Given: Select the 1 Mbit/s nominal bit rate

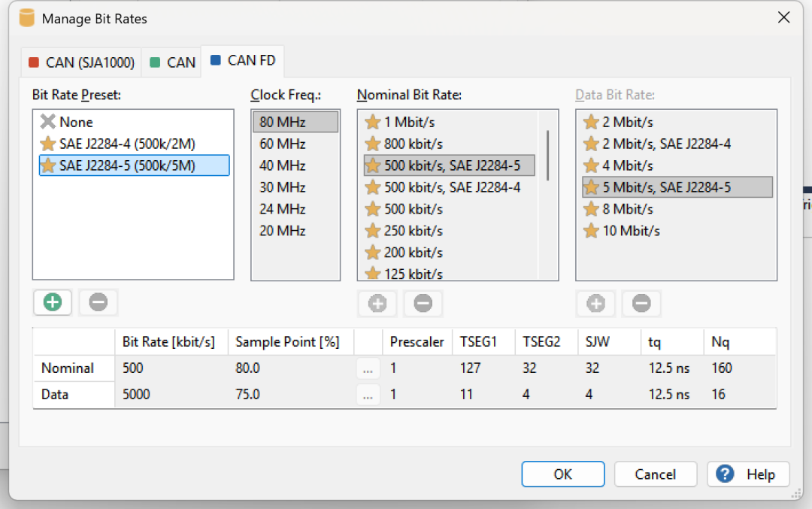Looking at the screenshot, I should tap(449, 123).
